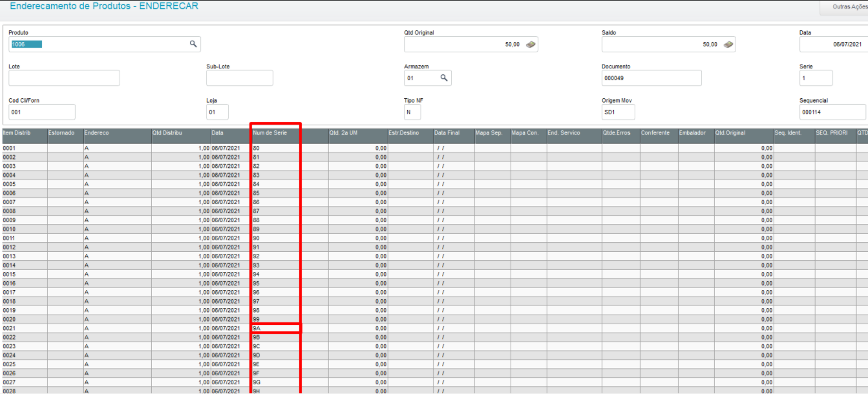Select grid row 0001
Image resolution: width=868 pixels, height=394 pixels.
[x=434, y=148]
